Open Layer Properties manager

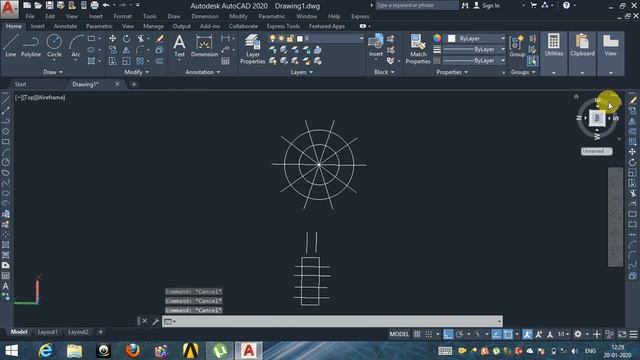pyautogui.click(x=253, y=49)
